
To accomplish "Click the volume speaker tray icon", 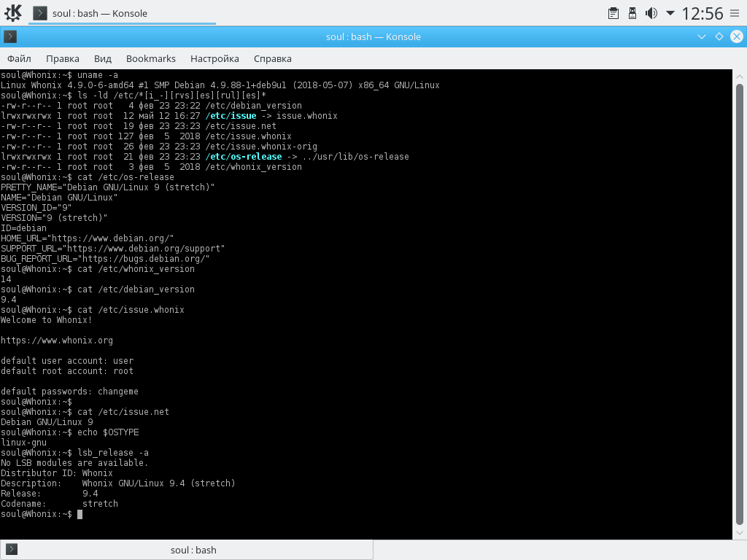I will [x=651, y=13].
